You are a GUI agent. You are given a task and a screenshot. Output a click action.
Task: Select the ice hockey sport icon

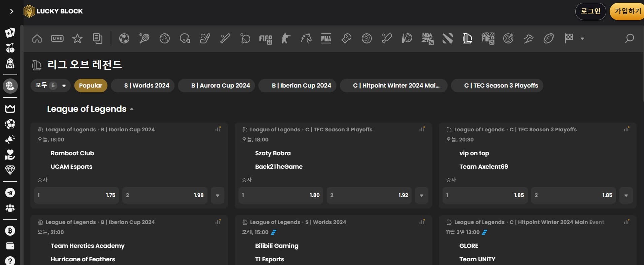(205, 38)
